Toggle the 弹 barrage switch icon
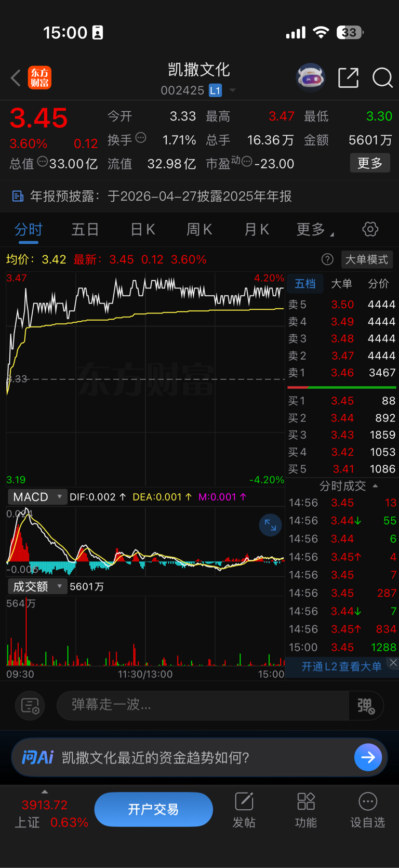 tap(366, 705)
